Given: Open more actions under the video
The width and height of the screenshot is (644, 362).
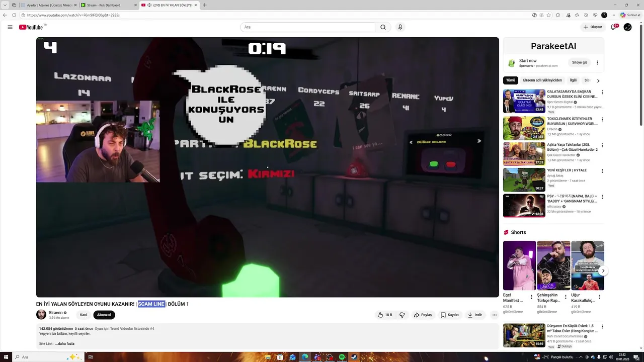Looking at the screenshot, I should coord(495,315).
